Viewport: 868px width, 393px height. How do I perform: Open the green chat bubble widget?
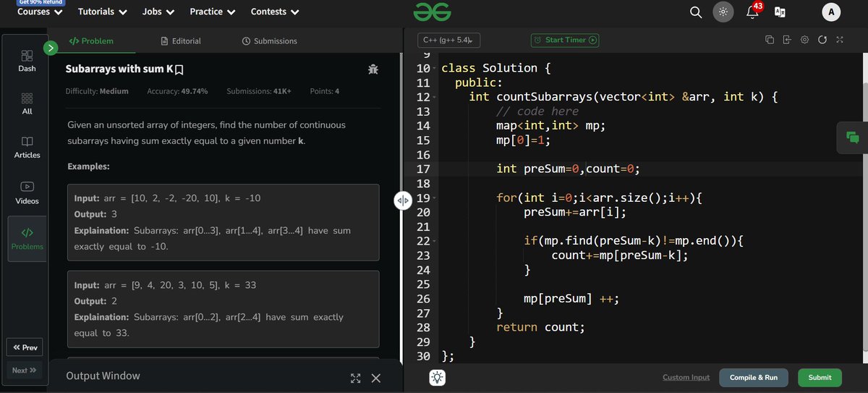pos(852,138)
